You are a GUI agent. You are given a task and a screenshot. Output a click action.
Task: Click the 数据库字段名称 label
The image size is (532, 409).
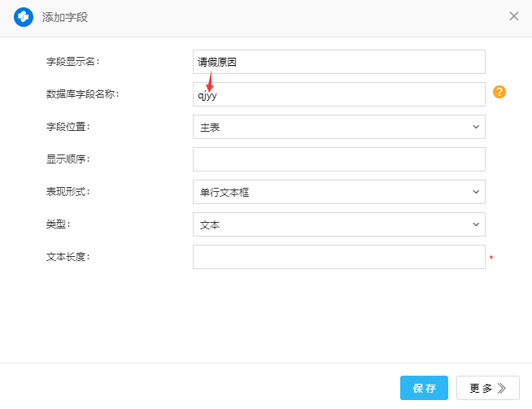coord(82,94)
